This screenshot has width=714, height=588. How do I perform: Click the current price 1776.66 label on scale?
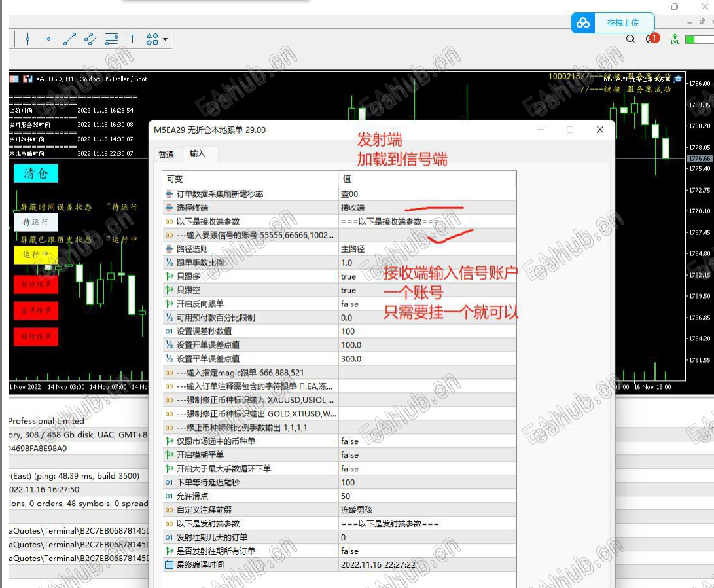coord(699,158)
